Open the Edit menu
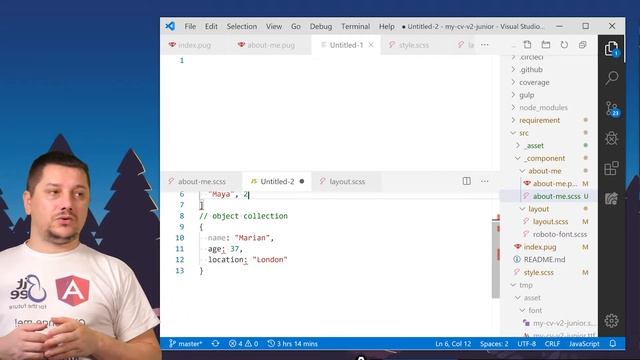640x360 pixels. (211, 26)
